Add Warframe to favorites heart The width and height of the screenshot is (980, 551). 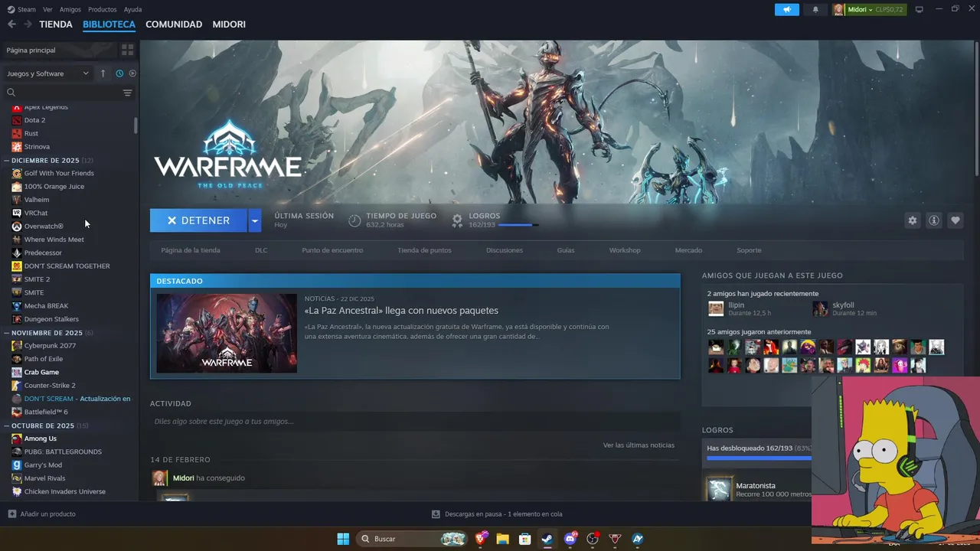[955, 220]
